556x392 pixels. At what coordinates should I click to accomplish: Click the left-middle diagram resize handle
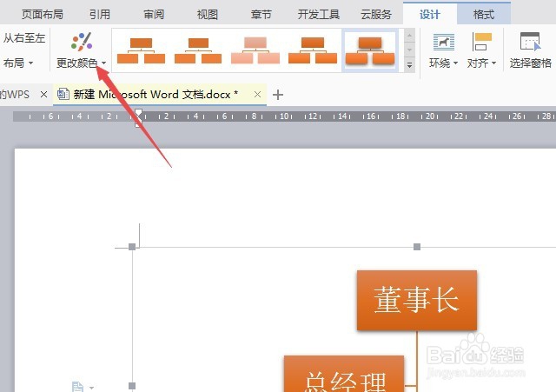click(132, 386)
